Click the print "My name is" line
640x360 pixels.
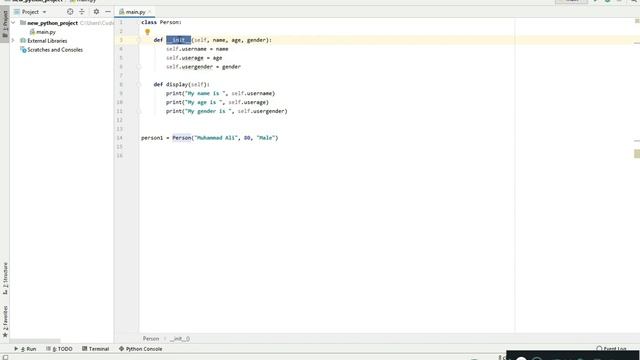[220, 93]
